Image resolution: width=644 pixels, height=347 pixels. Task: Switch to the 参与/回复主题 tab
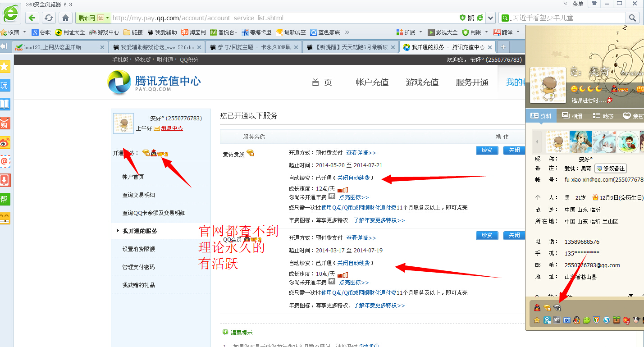coord(254,47)
